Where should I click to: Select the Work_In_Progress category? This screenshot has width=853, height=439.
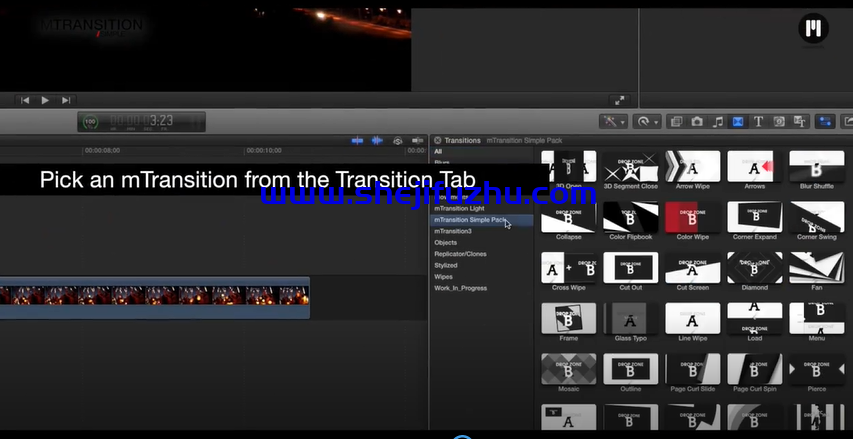pos(460,288)
